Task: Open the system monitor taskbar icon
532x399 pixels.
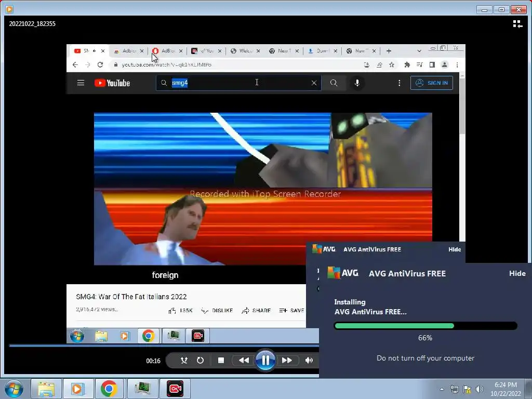Action: click(x=142, y=389)
